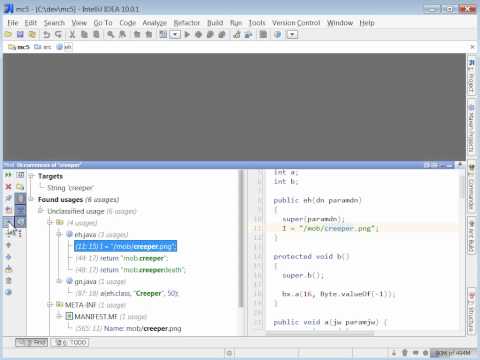Toggle group-by-usage-type button in Find panel
Screen dimensions: 480x360
tap(20, 175)
